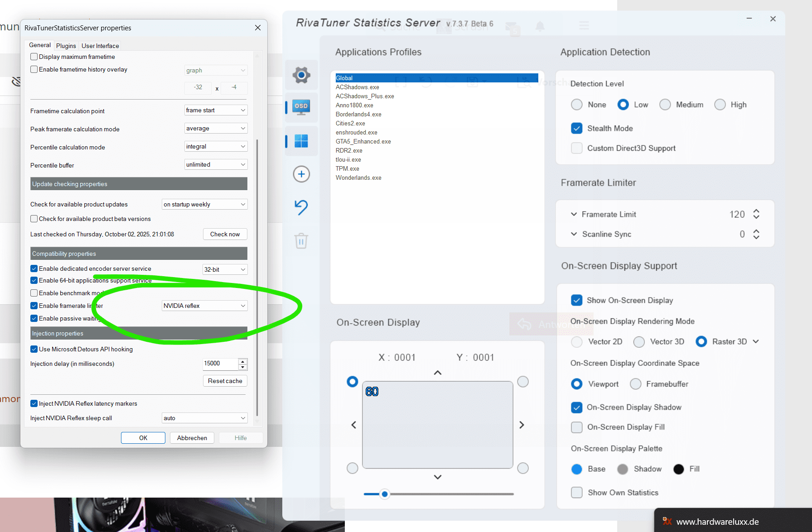Pick the Base palette color swatch
The height and width of the screenshot is (532, 812).
pos(576,469)
